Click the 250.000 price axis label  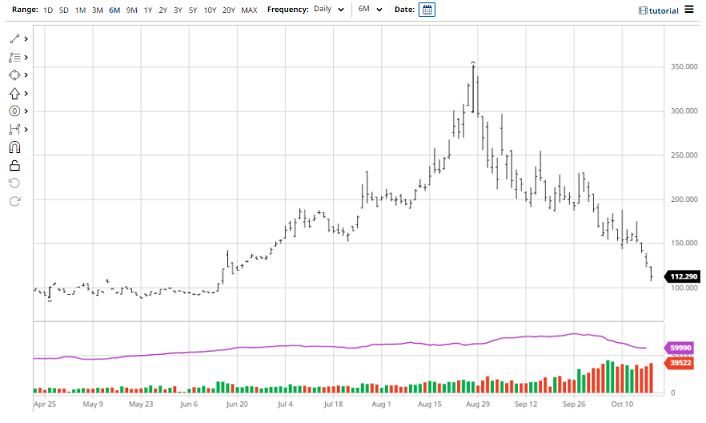pyautogui.click(x=684, y=155)
